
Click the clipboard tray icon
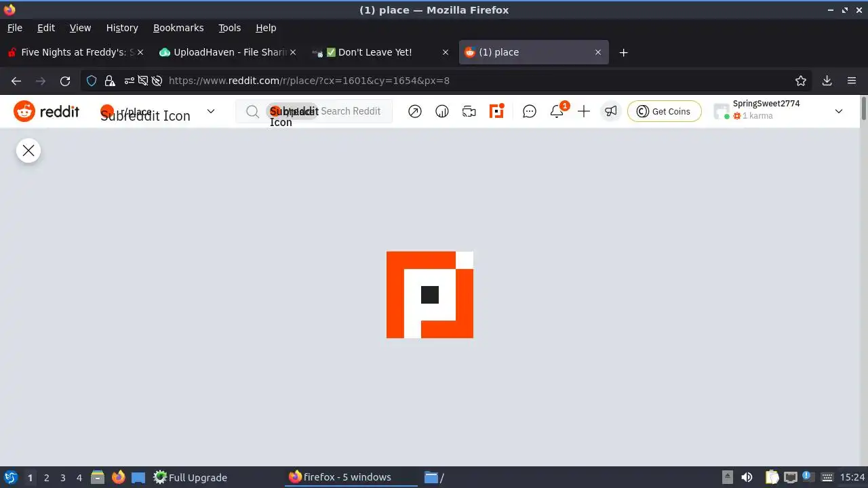point(772,477)
